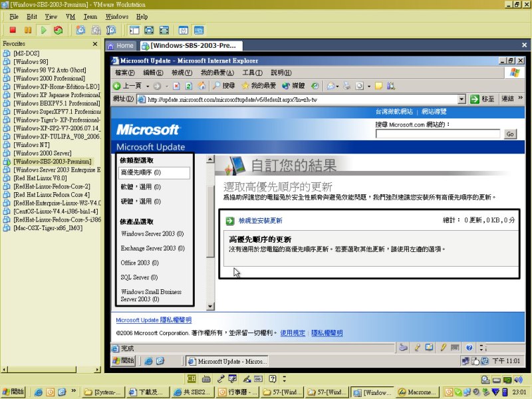Open the IE address bar dropdown arrow
Screen dimensions: 532x399
(462, 99)
